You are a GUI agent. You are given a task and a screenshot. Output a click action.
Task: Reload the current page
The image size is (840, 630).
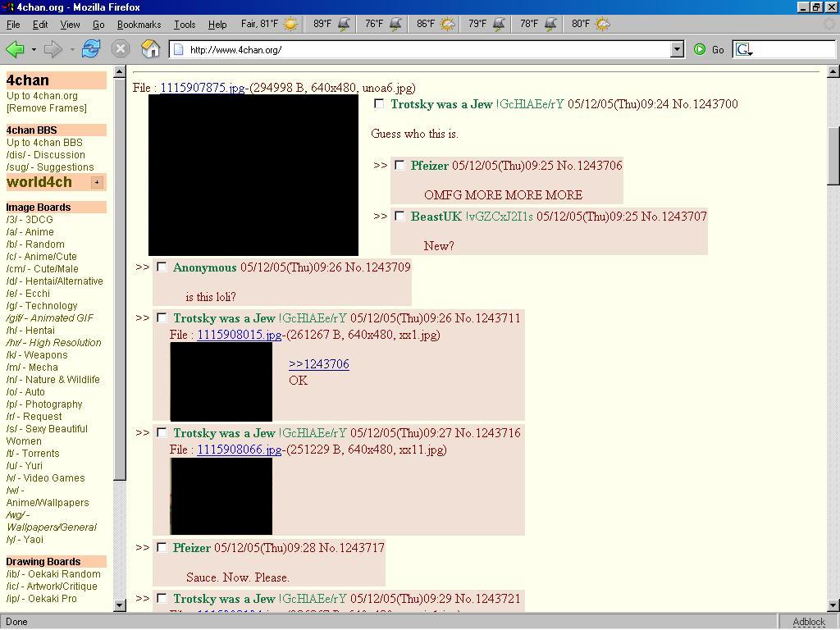click(x=90, y=49)
